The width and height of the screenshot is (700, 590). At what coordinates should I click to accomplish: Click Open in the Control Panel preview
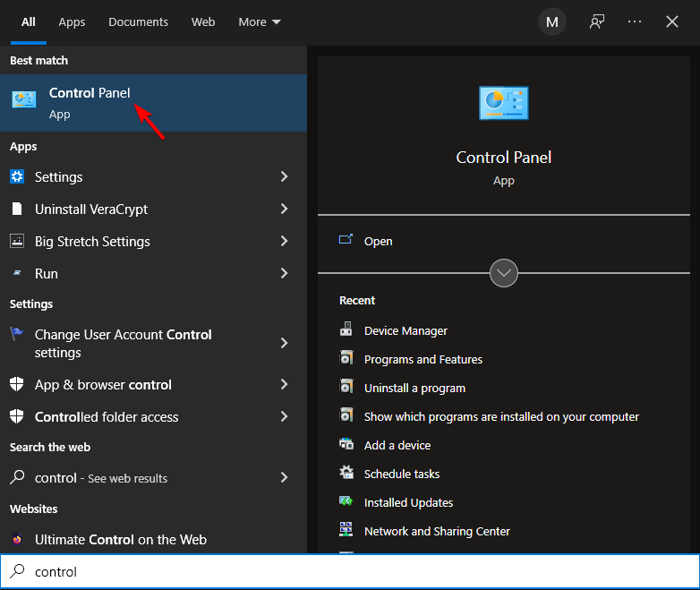pyautogui.click(x=378, y=241)
